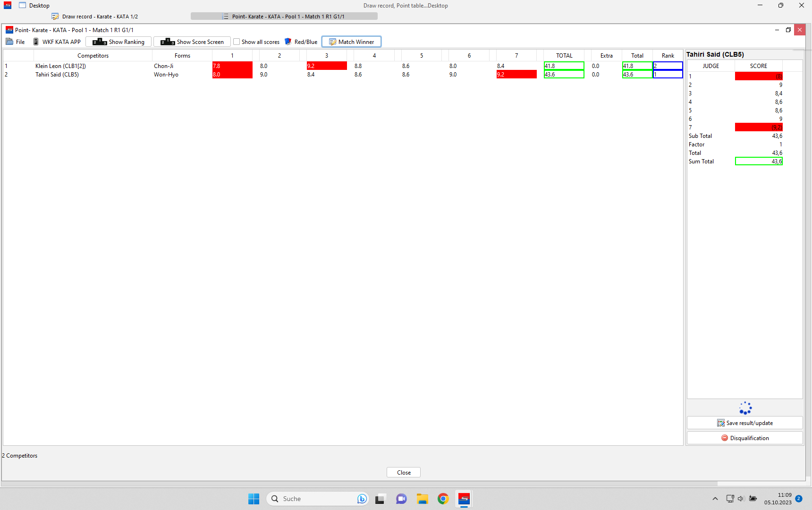Open Google Chrome from taskbar

[x=443, y=499]
